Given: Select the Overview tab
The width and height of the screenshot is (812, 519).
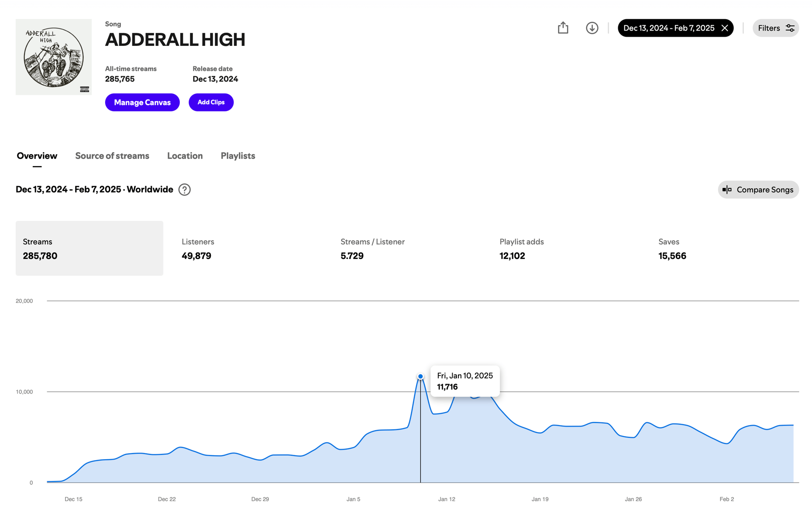Looking at the screenshot, I should pos(37,156).
